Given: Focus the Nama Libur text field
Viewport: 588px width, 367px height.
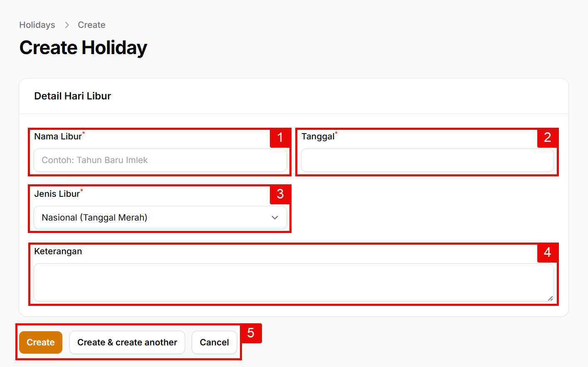Looking at the screenshot, I should click(x=160, y=160).
